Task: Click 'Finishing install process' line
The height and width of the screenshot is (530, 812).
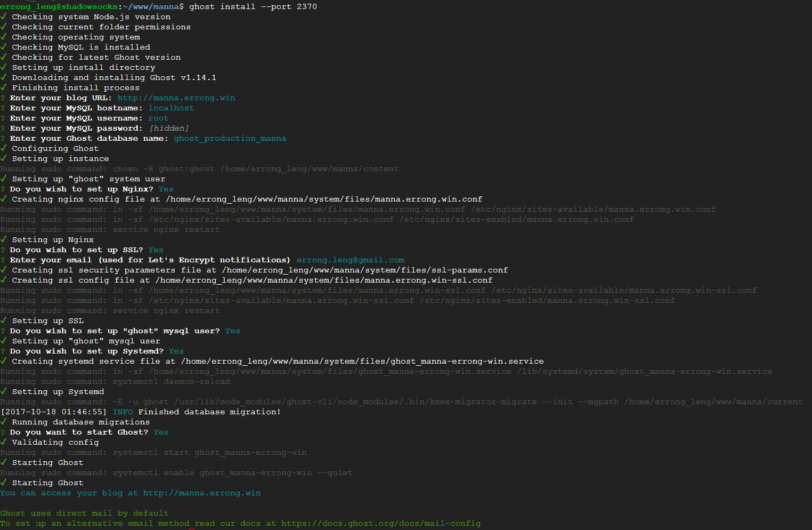Action: coord(70,87)
